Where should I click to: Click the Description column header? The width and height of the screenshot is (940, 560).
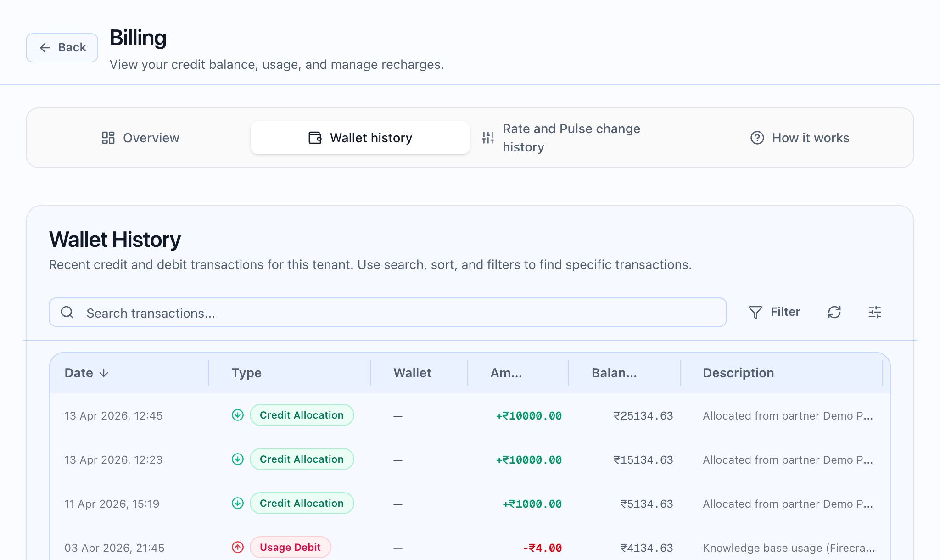tap(739, 373)
